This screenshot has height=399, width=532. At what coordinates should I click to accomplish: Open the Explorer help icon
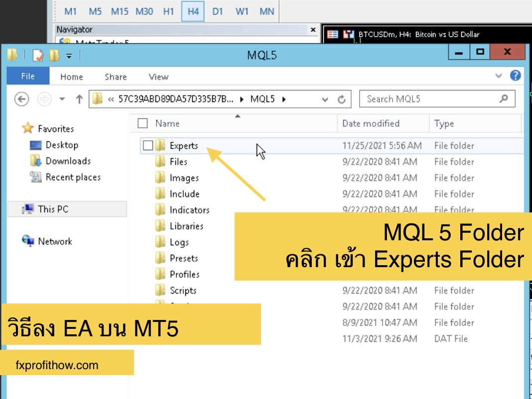(x=515, y=75)
